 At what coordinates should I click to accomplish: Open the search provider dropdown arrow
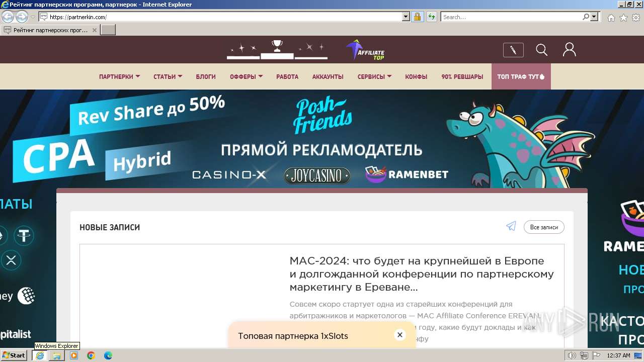594,17
